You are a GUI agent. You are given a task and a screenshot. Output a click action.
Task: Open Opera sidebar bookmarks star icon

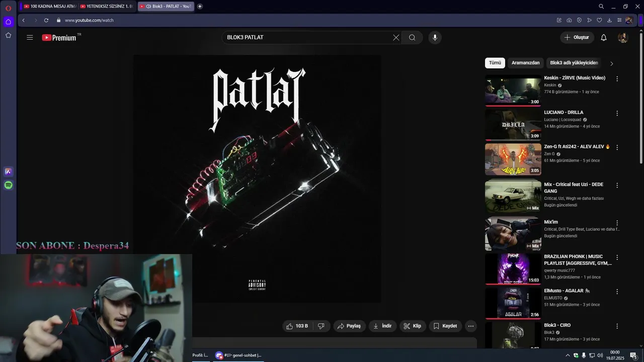click(8, 35)
